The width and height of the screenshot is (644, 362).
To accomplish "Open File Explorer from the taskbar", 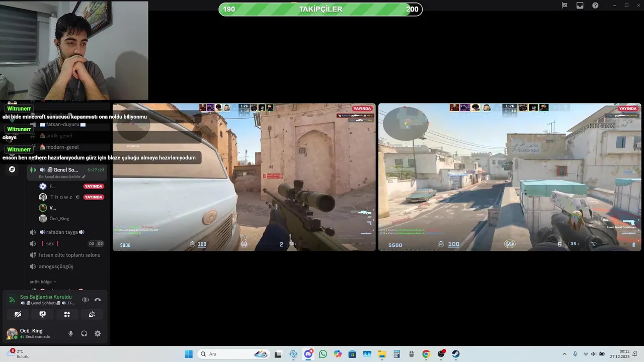I will pos(382,354).
